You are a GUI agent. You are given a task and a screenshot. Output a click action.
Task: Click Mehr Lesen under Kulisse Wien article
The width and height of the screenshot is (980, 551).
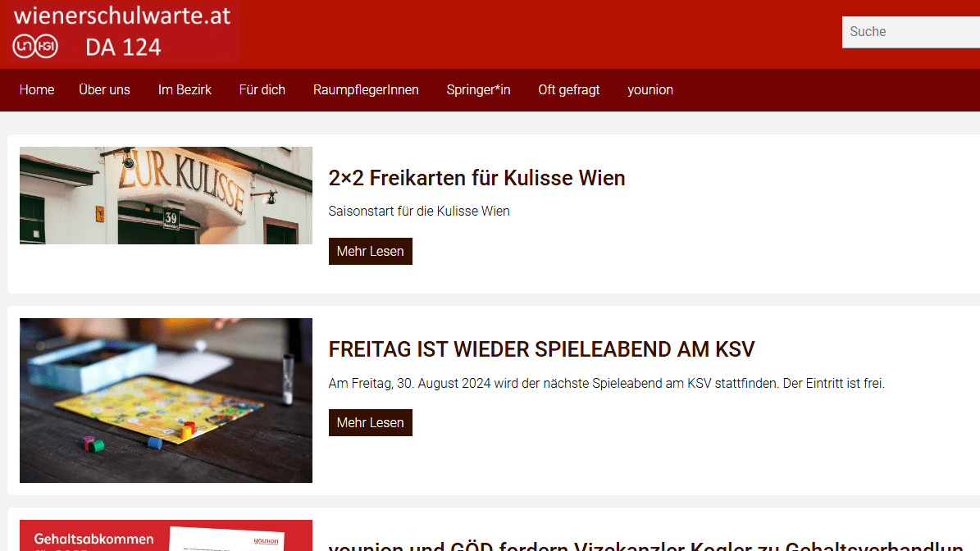pos(371,251)
